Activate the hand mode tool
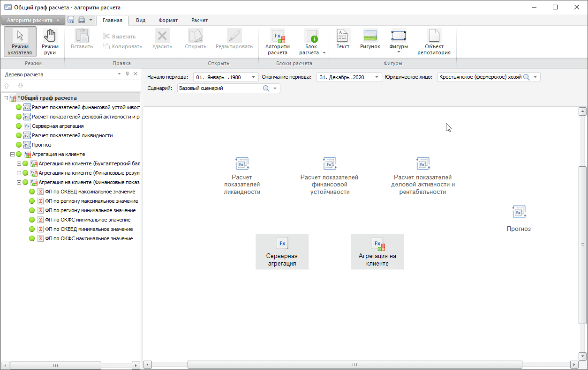Screen dimensions: 588x370 click(x=50, y=42)
